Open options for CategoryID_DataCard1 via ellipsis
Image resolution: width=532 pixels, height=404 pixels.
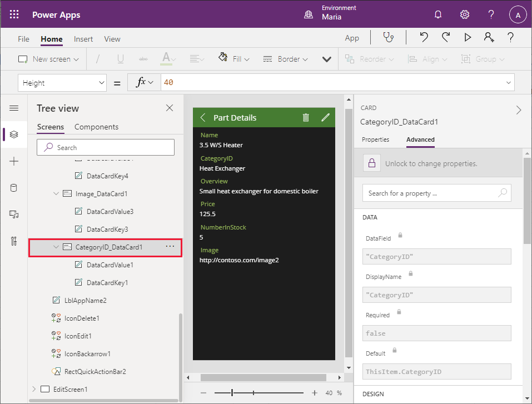pyautogui.click(x=170, y=248)
